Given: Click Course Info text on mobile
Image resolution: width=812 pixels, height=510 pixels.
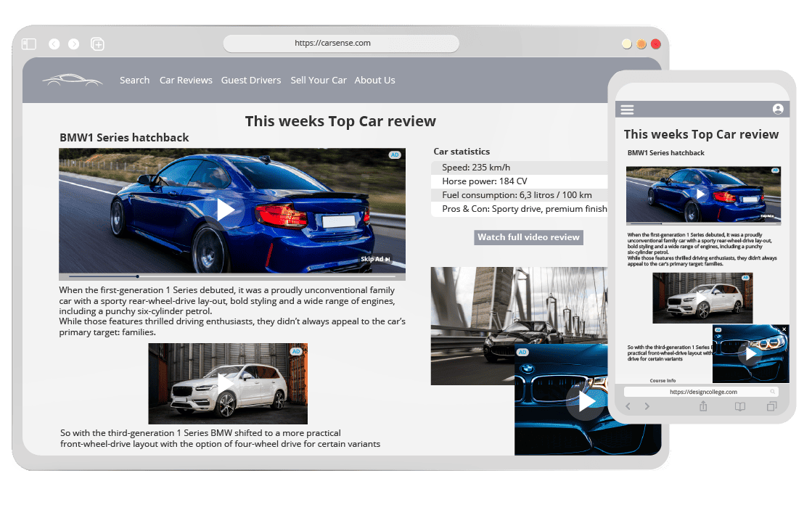Looking at the screenshot, I should click(x=663, y=381).
